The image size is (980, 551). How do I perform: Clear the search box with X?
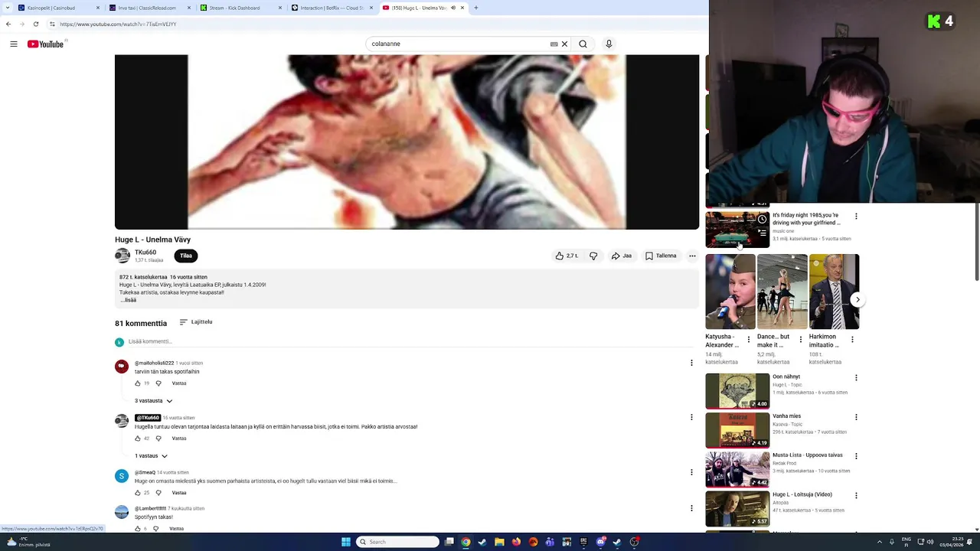coord(565,44)
